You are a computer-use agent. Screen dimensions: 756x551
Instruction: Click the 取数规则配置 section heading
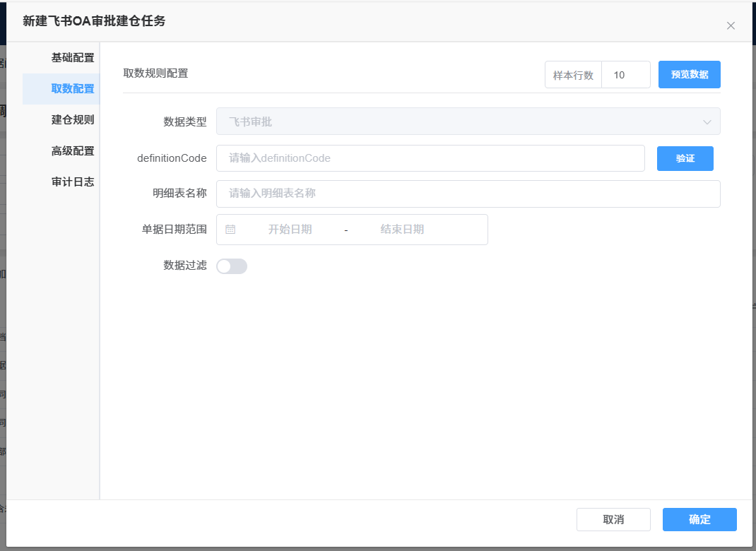[155, 73]
